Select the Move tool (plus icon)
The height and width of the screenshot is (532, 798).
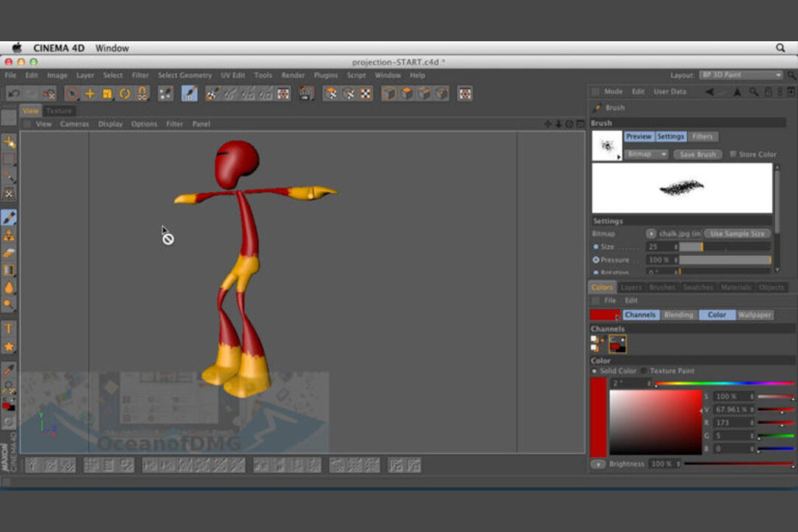[90, 94]
